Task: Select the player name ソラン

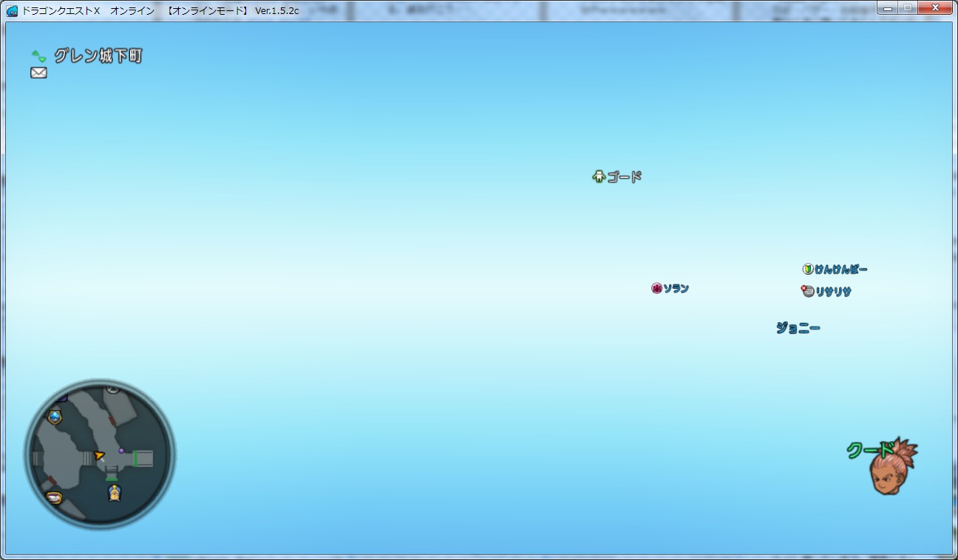Action: pyautogui.click(x=676, y=288)
